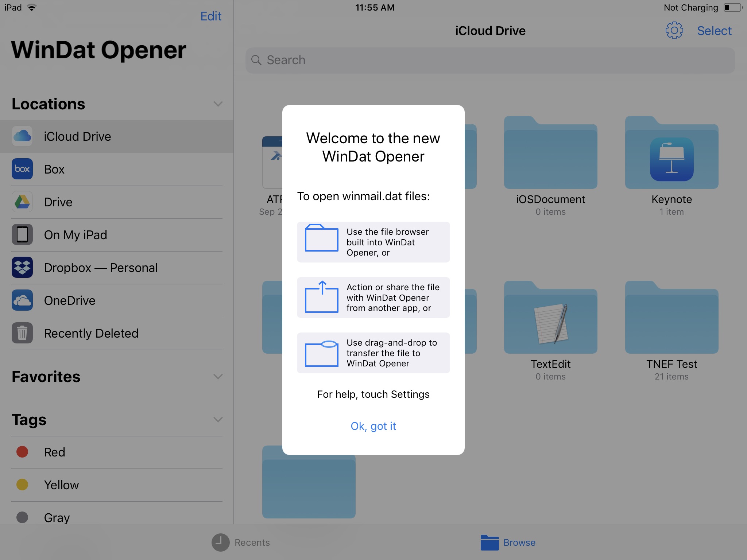Tap the drag-and-drop icon in dialog
747x560 pixels.
tap(321, 353)
